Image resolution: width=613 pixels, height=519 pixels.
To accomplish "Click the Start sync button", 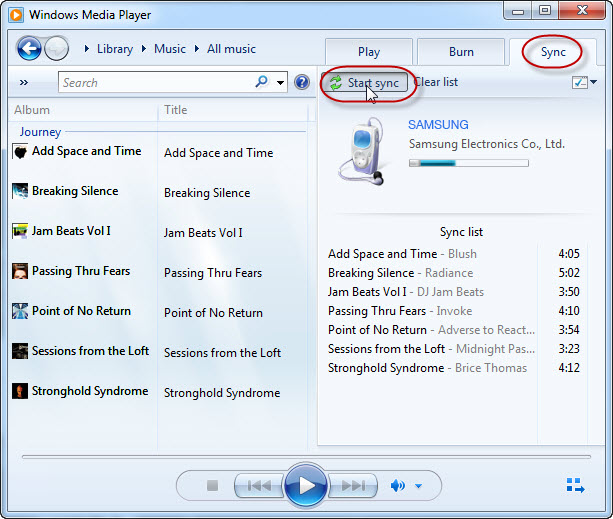I will (x=364, y=83).
